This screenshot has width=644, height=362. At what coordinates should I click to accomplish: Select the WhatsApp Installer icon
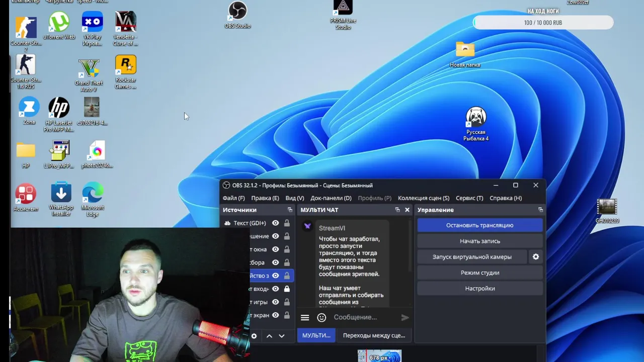(61, 200)
